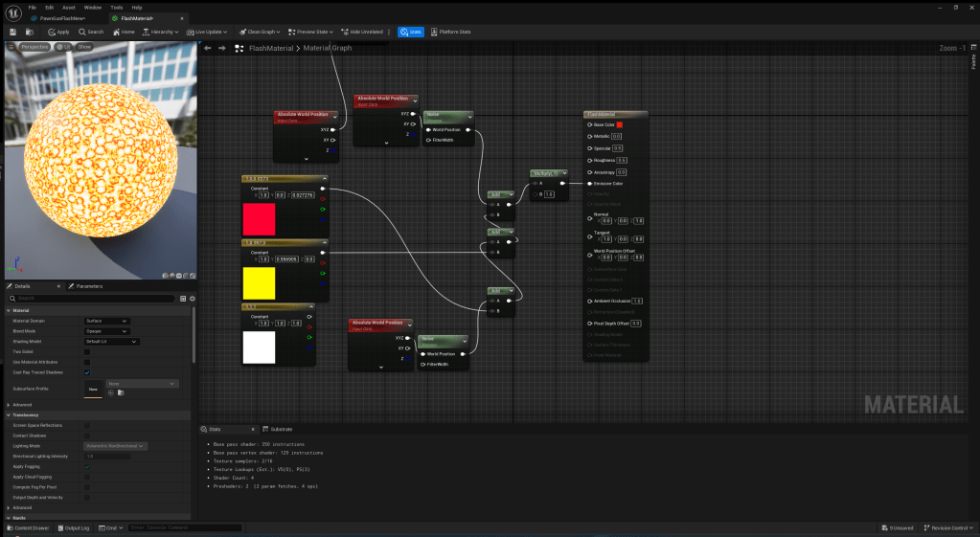Click the yellow constant color swatch
Image resolution: width=980 pixels, height=537 pixels.
click(x=259, y=283)
